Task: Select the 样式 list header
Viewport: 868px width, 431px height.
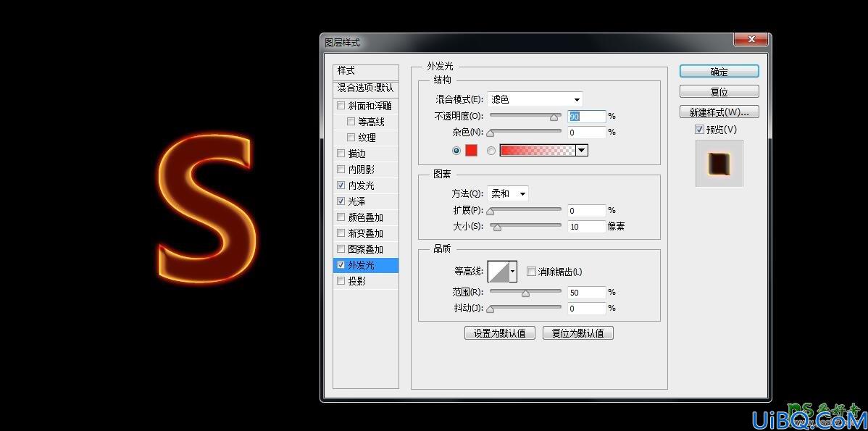Action: (365, 71)
